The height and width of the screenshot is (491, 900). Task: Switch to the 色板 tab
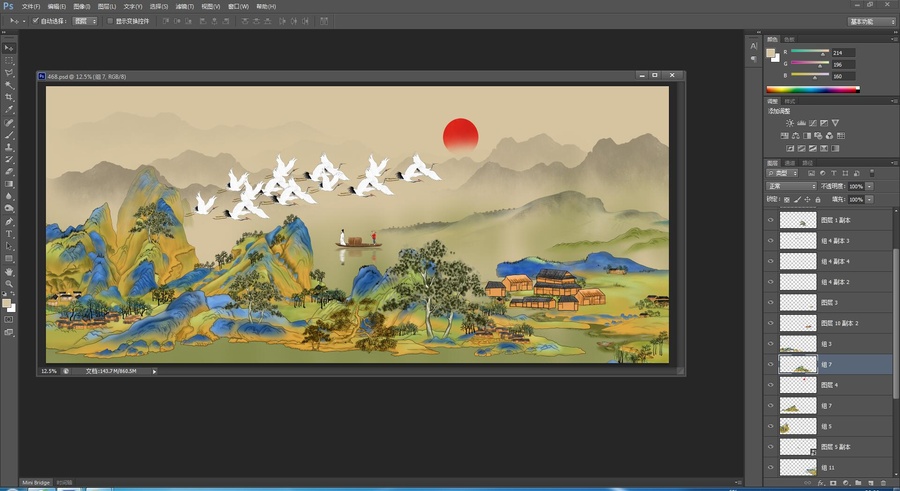coord(790,40)
